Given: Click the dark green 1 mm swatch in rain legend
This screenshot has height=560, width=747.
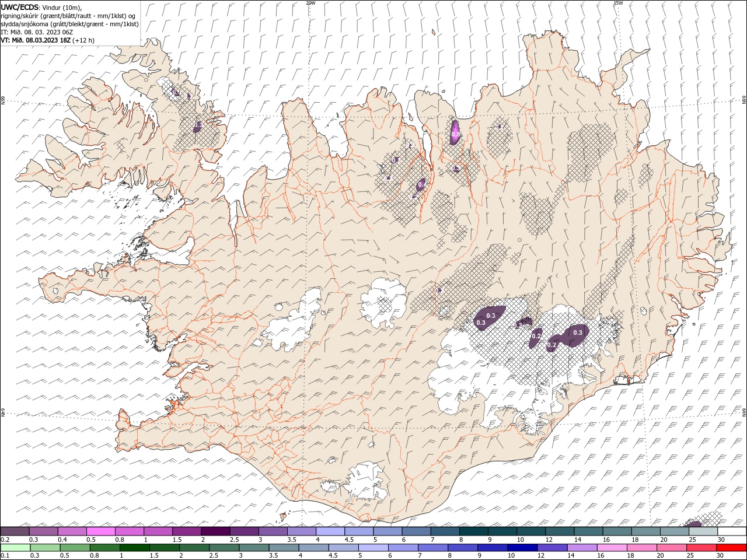Looking at the screenshot, I should (134, 548).
